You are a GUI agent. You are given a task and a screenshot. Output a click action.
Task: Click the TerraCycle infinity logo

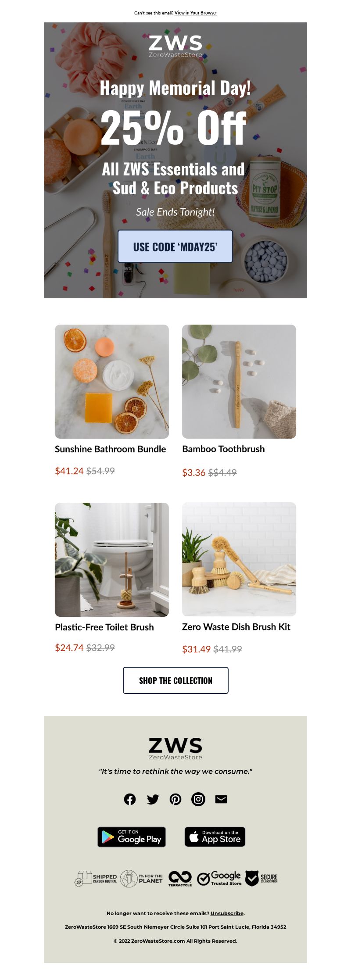(180, 879)
